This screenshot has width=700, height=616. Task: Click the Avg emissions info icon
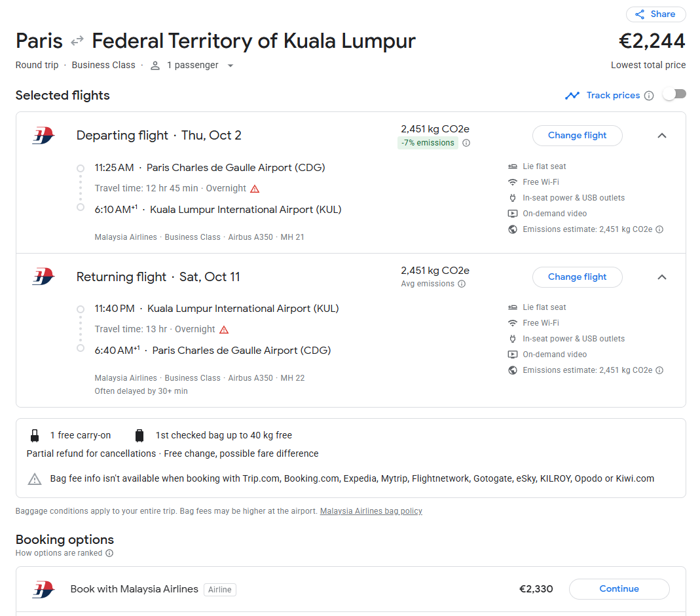click(x=462, y=284)
